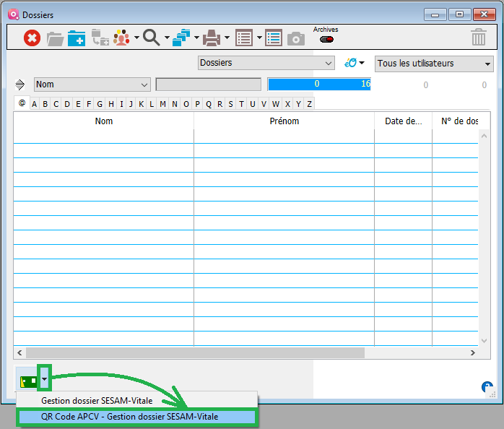
Task: Click the blue new dossier folder icon
Action: 77,38
